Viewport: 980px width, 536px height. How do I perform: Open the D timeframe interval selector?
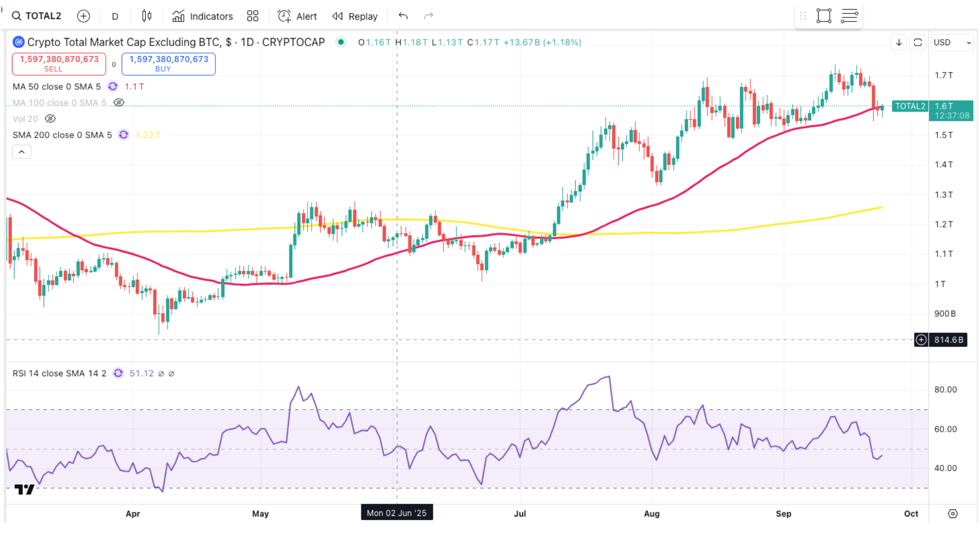point(115,16)
